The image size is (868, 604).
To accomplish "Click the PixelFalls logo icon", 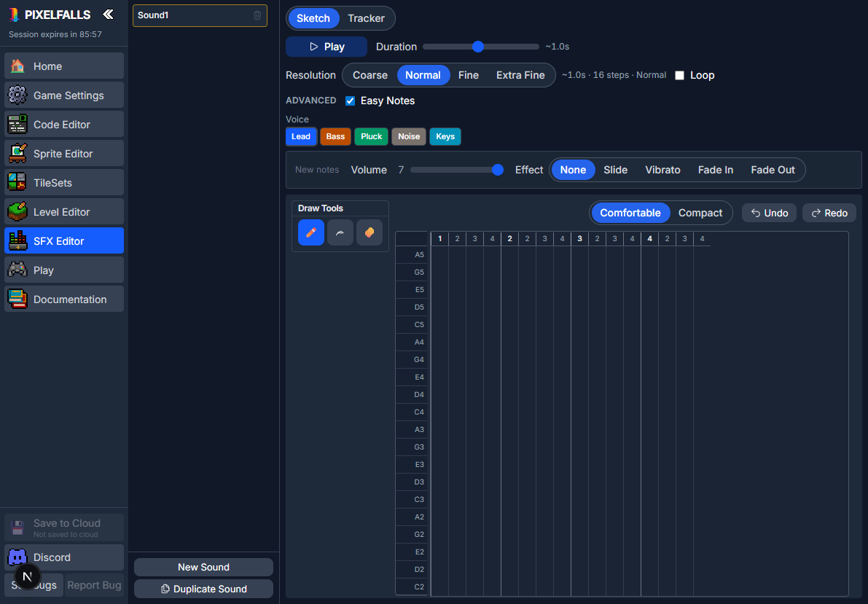I will pos(15,15).
